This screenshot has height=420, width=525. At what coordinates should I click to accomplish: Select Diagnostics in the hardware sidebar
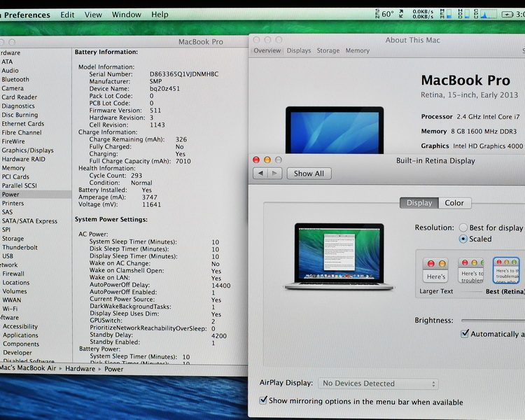18,106
